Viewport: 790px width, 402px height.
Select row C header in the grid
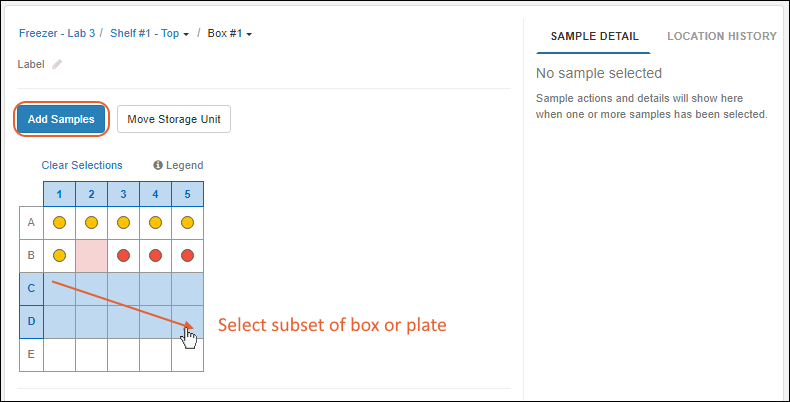point(31,289)
